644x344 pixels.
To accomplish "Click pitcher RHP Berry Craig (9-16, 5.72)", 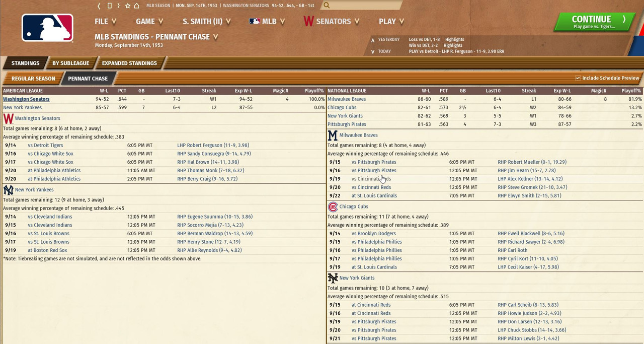I will click(x=207, y=179).
